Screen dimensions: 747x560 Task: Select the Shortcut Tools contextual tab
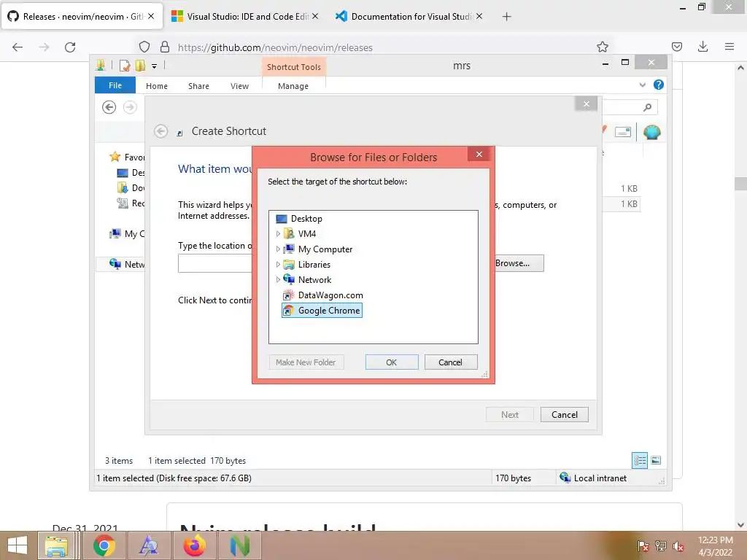[x=294, y=67]
